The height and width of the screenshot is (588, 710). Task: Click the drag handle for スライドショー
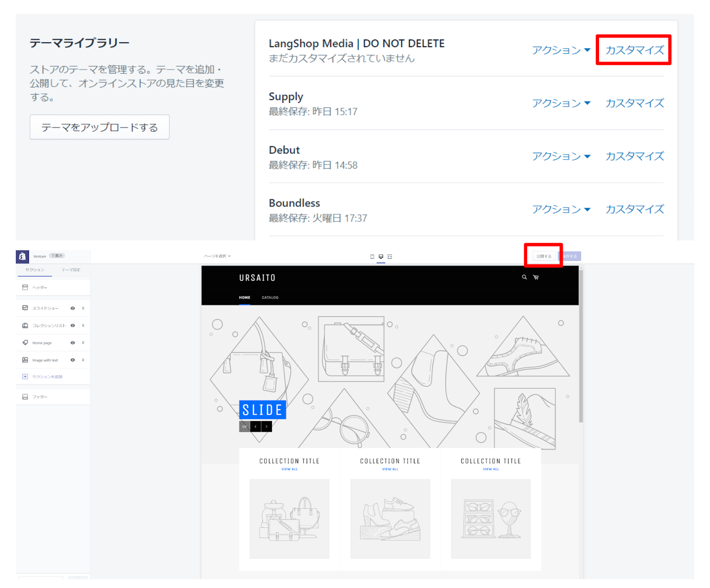pos(83,308)
